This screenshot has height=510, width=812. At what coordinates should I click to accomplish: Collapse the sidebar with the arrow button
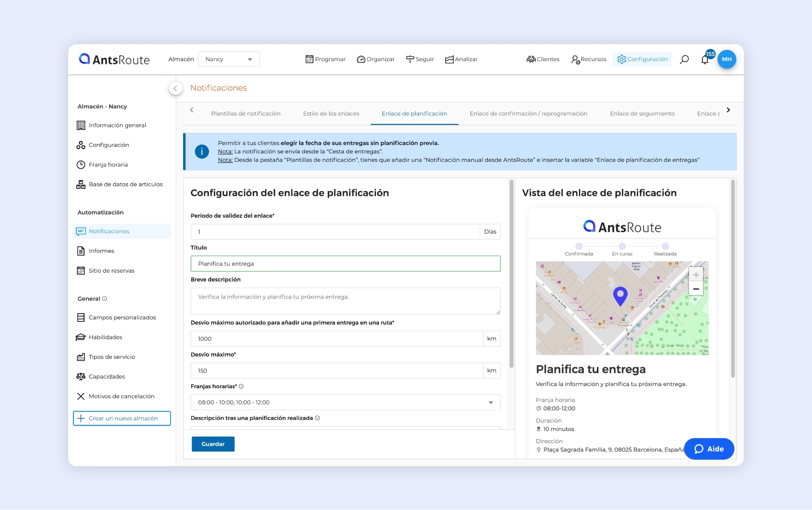click(175, 88)
